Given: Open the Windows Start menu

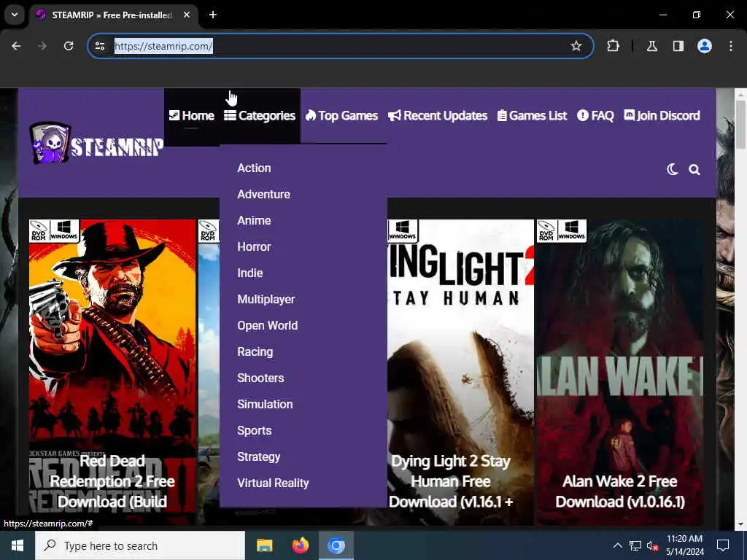Looking at the screenshot, I should pos(18,545).
